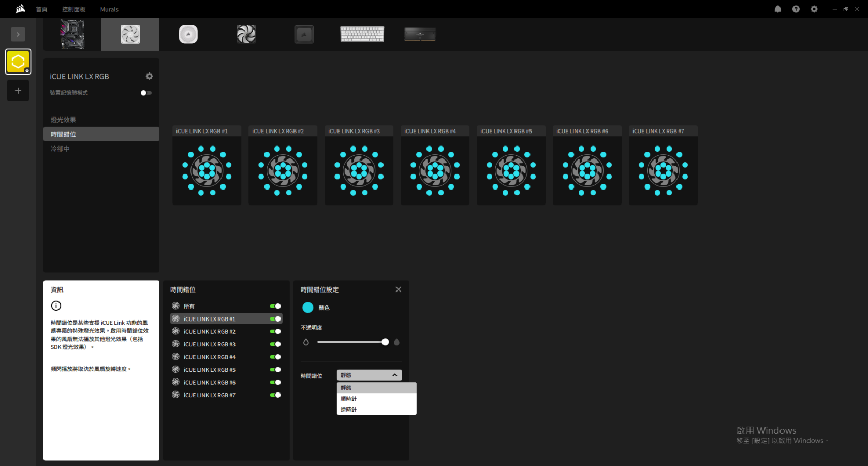This screenshot has height=466, width=868.
Task: Disable time warp for all fans
Action: pos(275,306)
